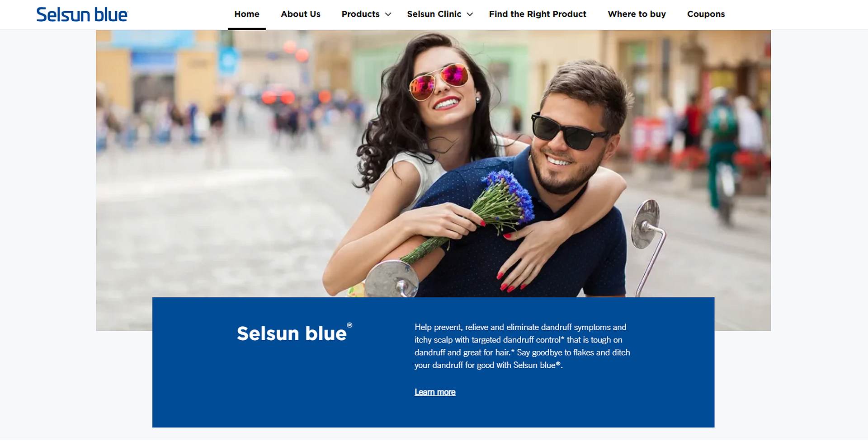Click the registered trademark symbol beside heading
The width and height of the screenshot is (868, 441).
pos(349,325)
